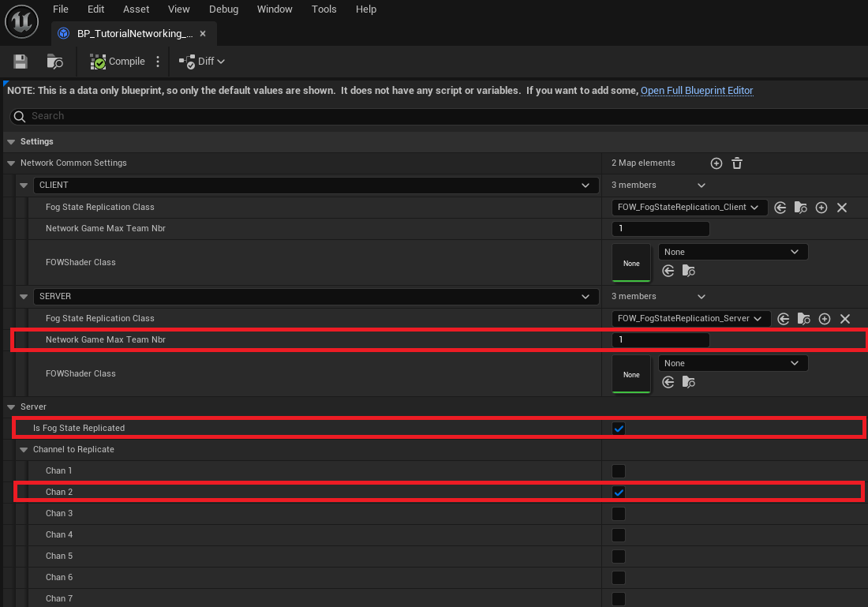Save the blueprint with the floppy disk icon

[21, 62]
